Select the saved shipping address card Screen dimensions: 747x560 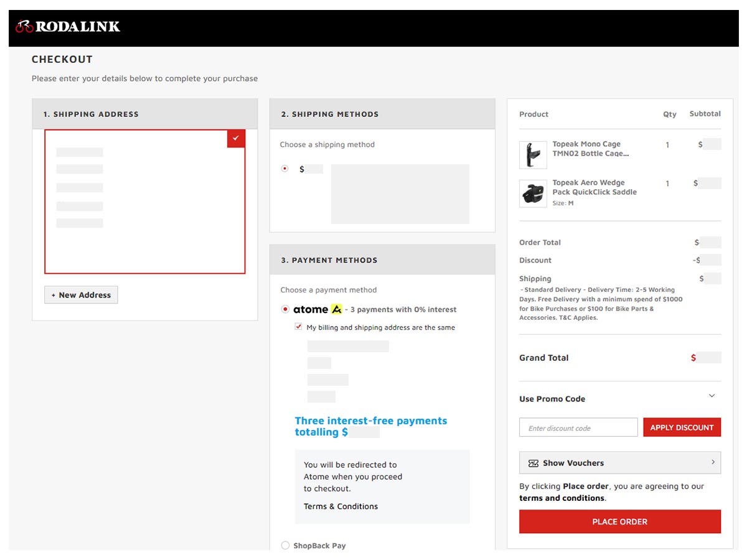pyautogui.click(x=144, y=202)
